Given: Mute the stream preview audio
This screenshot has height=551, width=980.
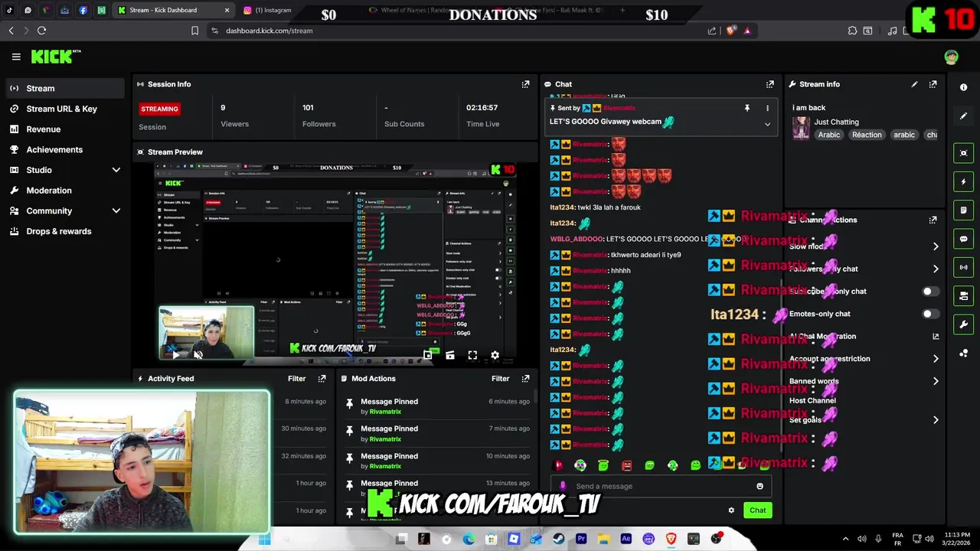Looking at the screenshot, I should point(198,354).
